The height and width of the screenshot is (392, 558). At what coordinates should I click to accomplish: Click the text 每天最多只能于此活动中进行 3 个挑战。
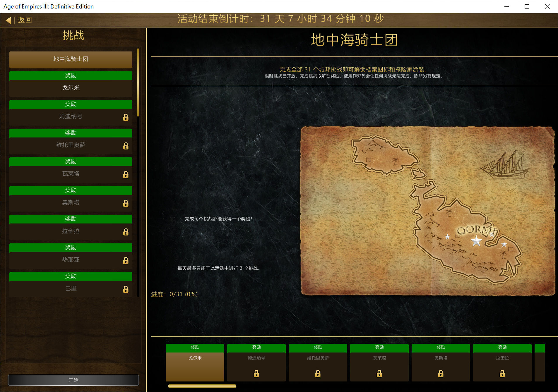point(219,268)
